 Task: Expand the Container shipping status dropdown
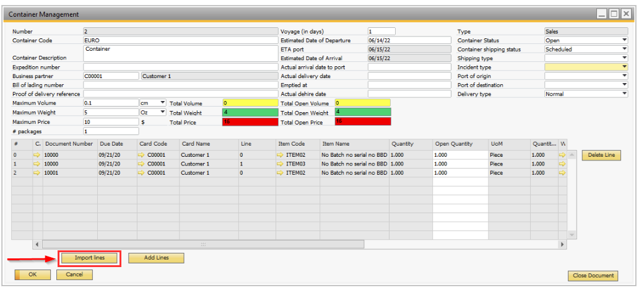tap(624, 50)
